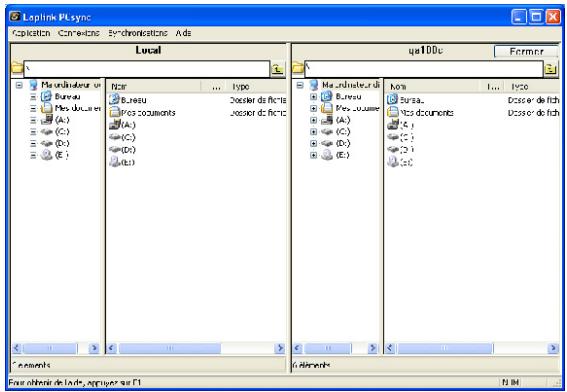Sort qa100c file list by Nom column

432,87
